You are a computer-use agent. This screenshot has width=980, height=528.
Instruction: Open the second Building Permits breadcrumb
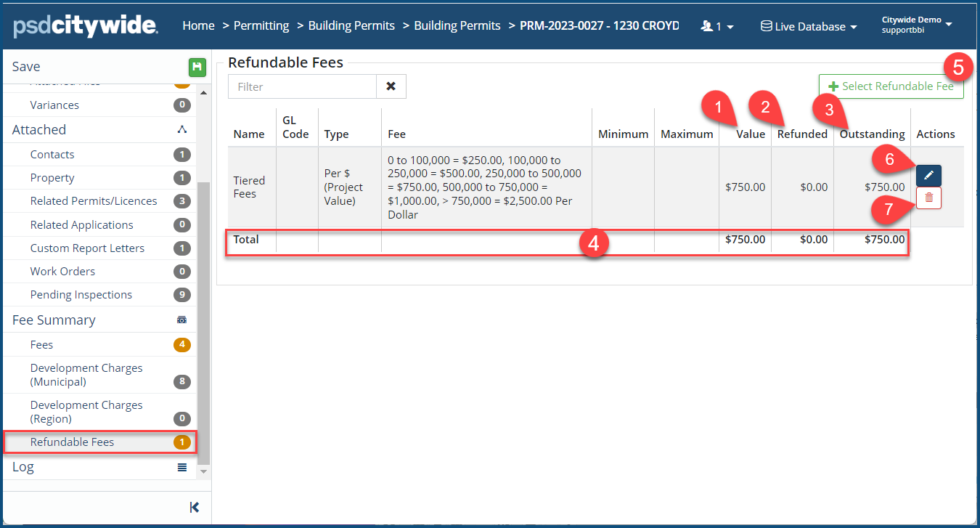tap(457, 25)
